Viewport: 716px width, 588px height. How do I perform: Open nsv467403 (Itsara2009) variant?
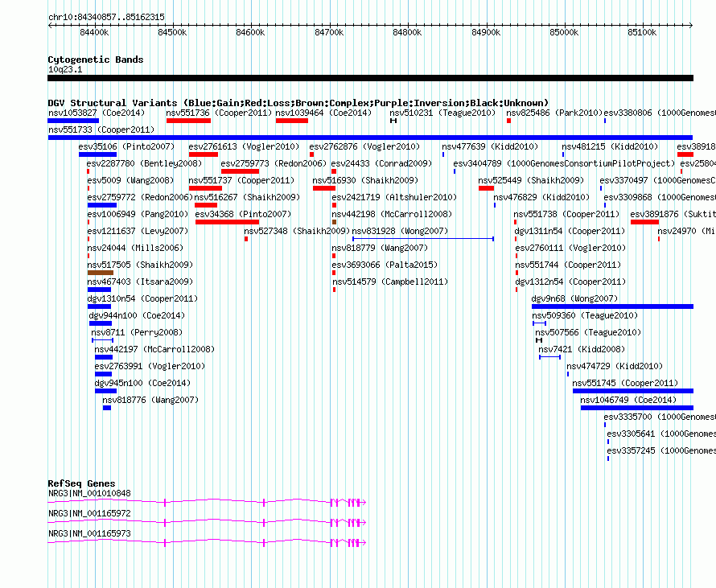point(140,282)
